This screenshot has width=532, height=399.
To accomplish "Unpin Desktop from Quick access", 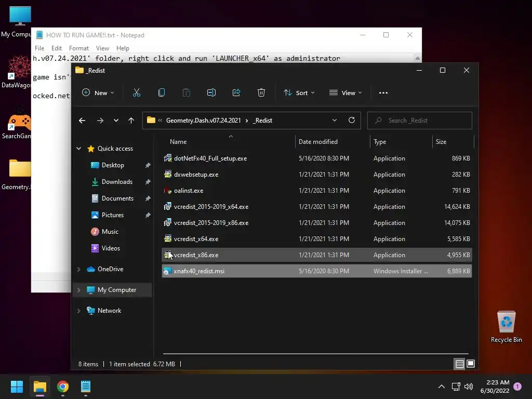I will tap(148, 165).
